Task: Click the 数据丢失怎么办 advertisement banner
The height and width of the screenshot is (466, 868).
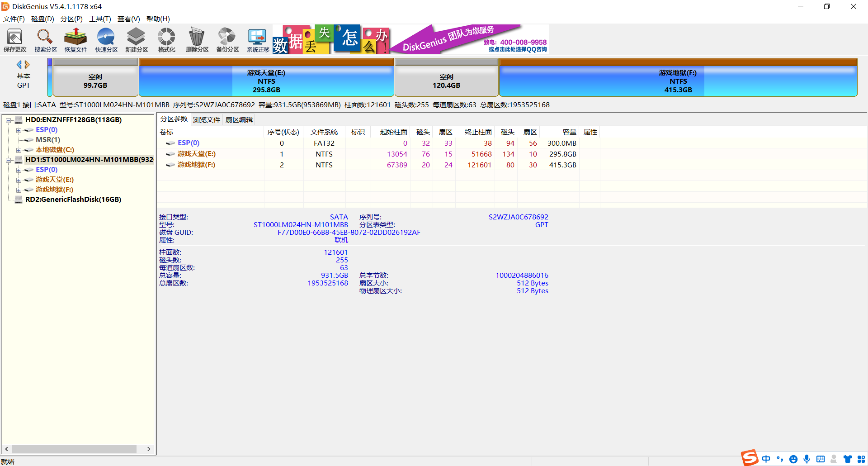Action: click(x=331, y=39)
